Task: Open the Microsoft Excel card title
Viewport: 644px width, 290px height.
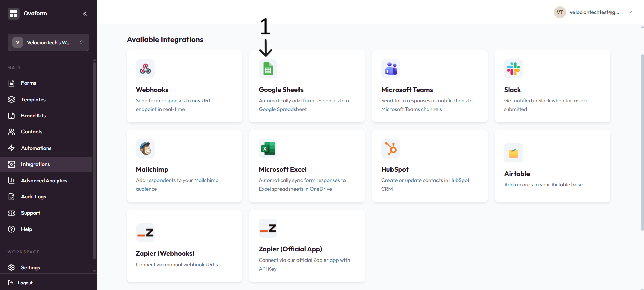Action: tap(283, 169)
